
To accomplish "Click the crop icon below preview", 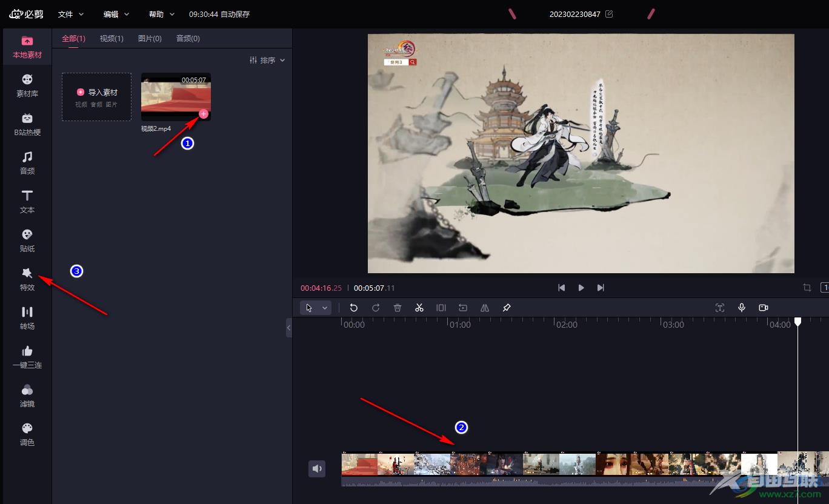I will click(807, 288).
